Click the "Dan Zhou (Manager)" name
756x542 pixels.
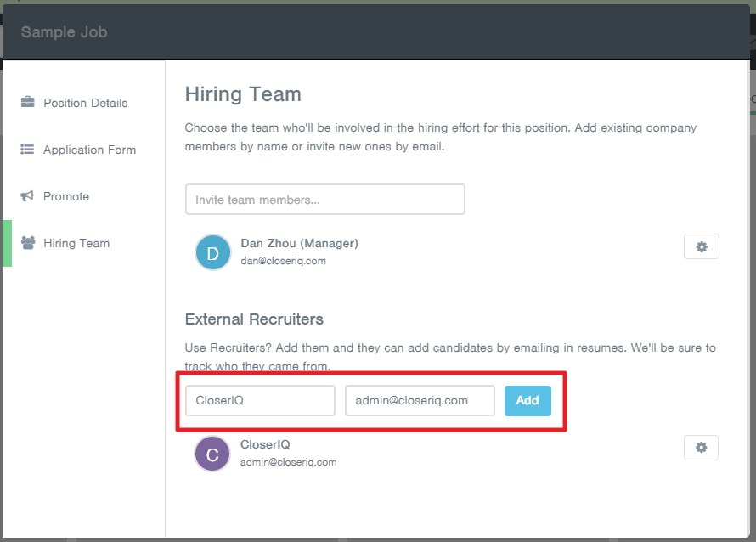[299, 243]
